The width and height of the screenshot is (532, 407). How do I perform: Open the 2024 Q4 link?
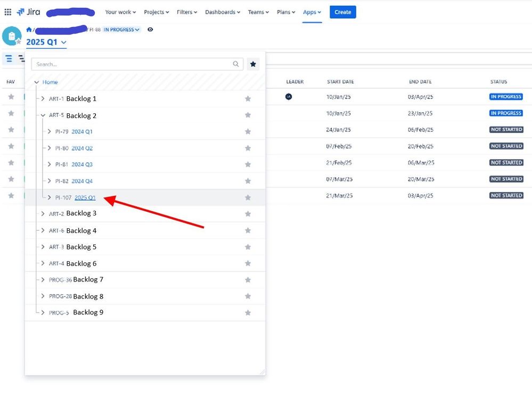[82, 181]
